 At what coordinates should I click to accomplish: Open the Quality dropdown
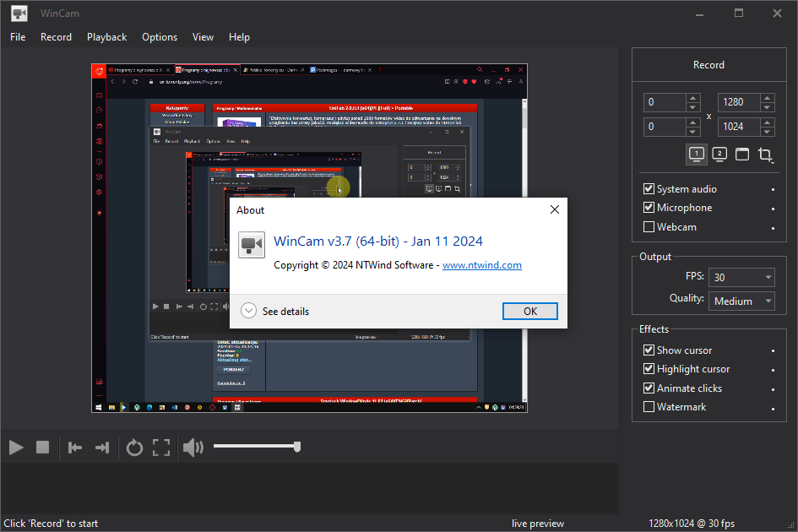741,301
